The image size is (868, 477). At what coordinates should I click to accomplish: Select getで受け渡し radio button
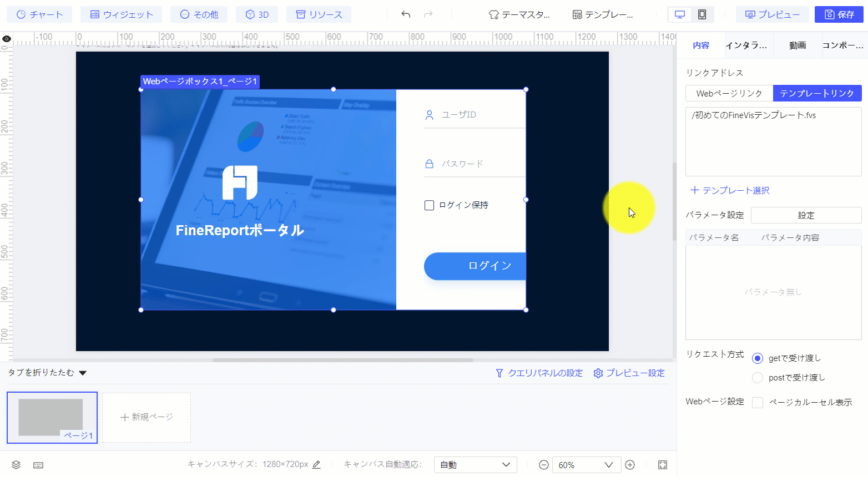coord(758,358)
